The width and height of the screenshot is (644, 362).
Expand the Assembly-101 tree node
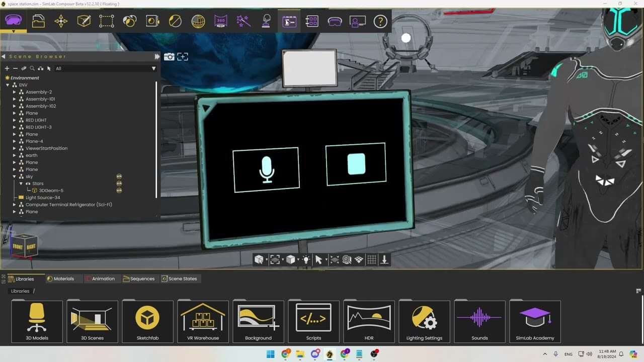coord(15,99)
